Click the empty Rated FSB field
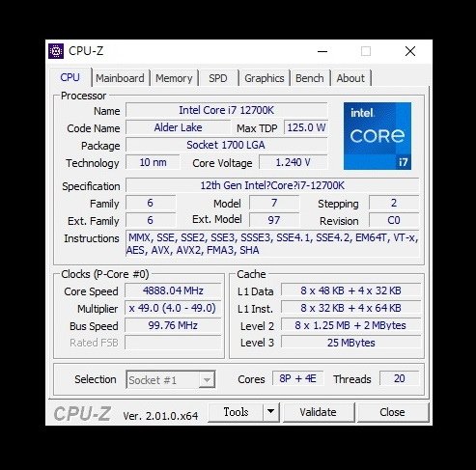This screenshot has height=470, width=476. (173, 343)
